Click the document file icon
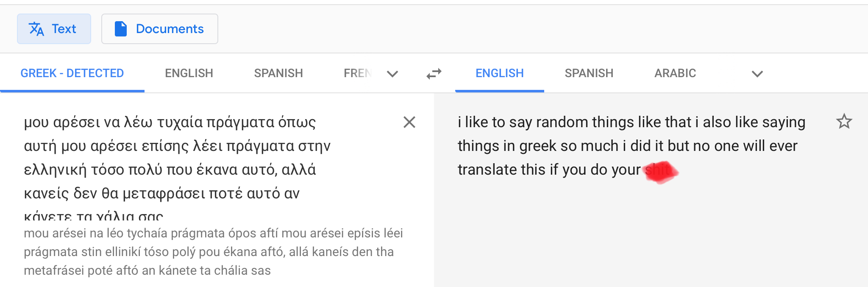 121,29
